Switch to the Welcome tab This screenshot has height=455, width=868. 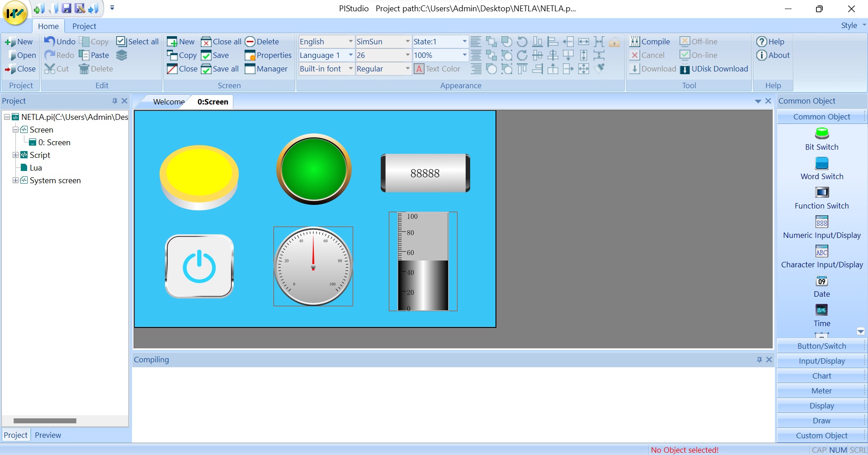pos(168,101)
